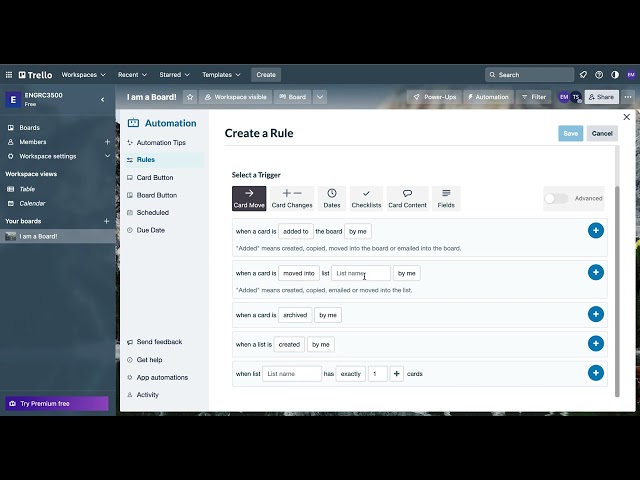Add the 'list has exactly cards' trigger
The width and height of the screenshot is (640, 480).
[x=596, y=373]
